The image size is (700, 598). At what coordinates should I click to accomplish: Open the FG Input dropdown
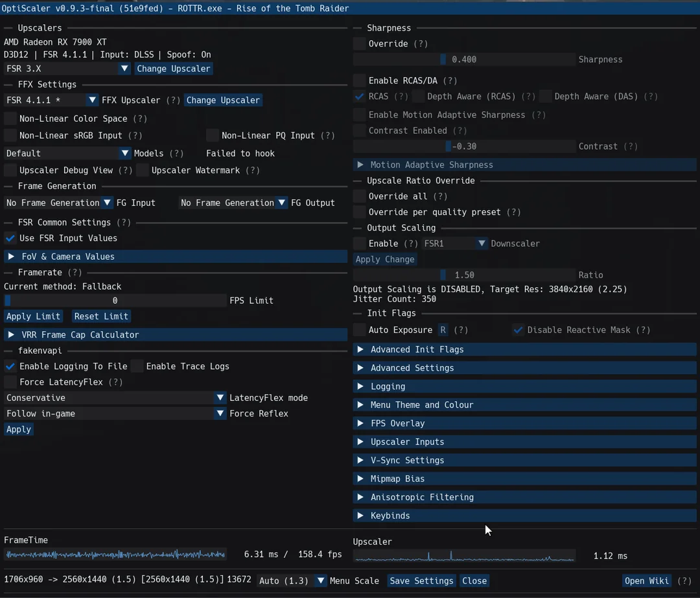click(x=58, y=203)
